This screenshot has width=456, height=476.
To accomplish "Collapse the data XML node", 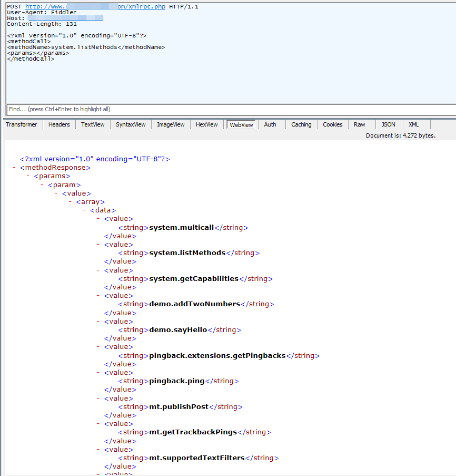I will coord(83,210).
